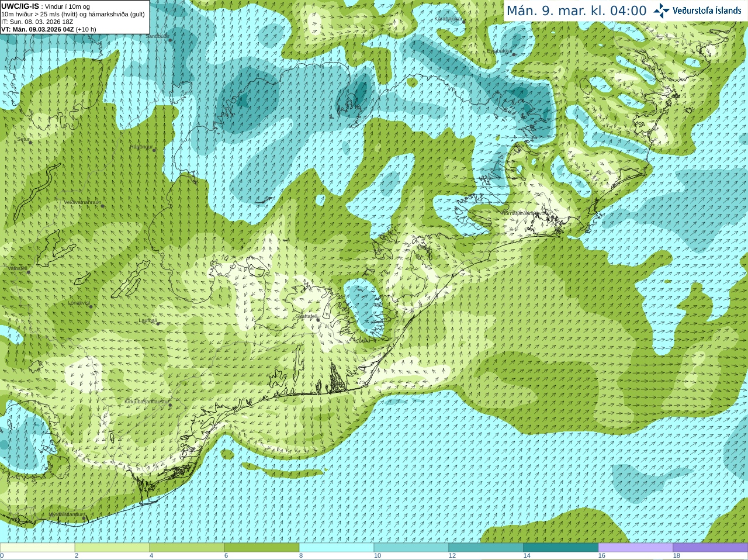Click the Lónakvísl station label
The image size is (748, 560).
pos(79,303)
